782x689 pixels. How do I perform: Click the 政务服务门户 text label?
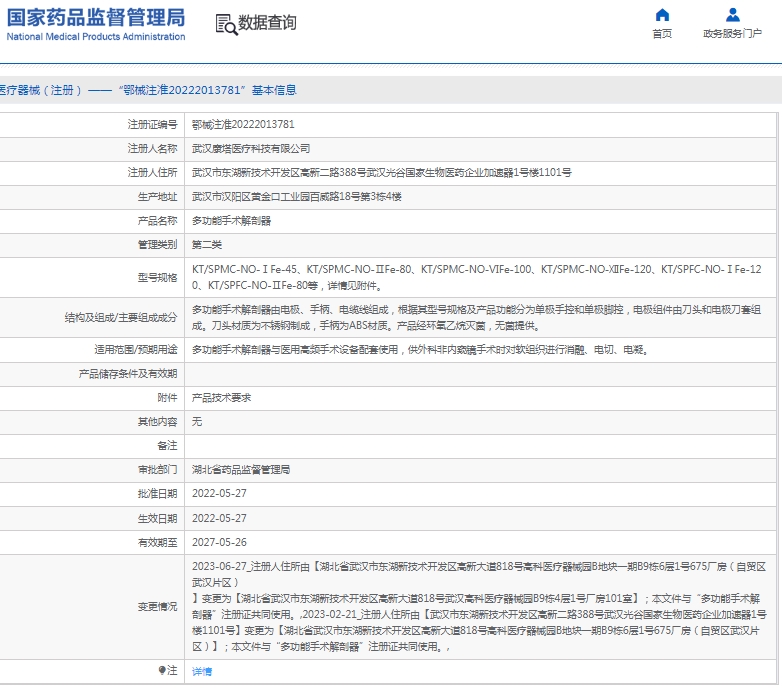click(732, 33)
